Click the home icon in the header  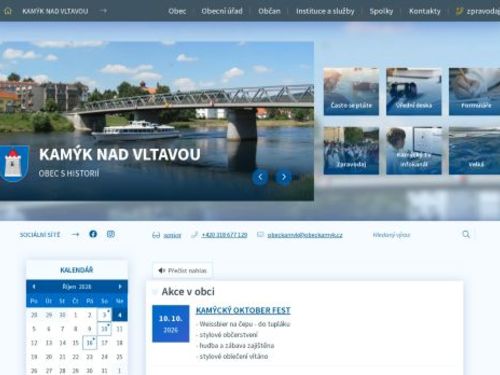coord(8,11)
